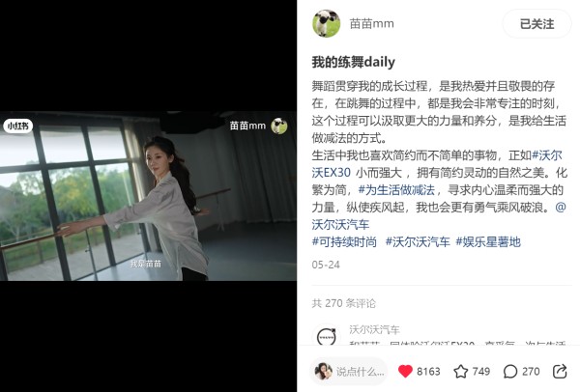Screen dimensions: 580x392
Task: Open hashtag #为生活做减法
Action: [396, 190]
